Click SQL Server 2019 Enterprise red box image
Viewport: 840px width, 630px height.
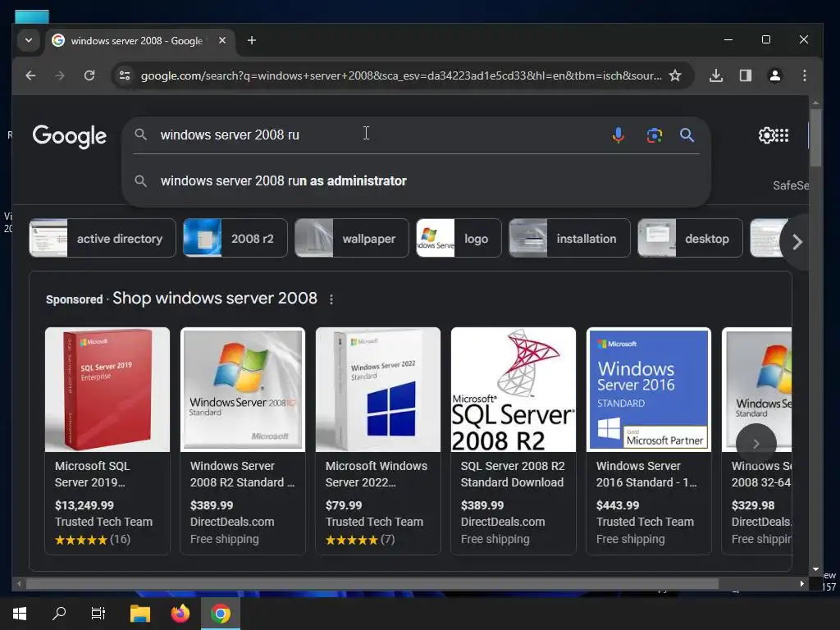107,390
